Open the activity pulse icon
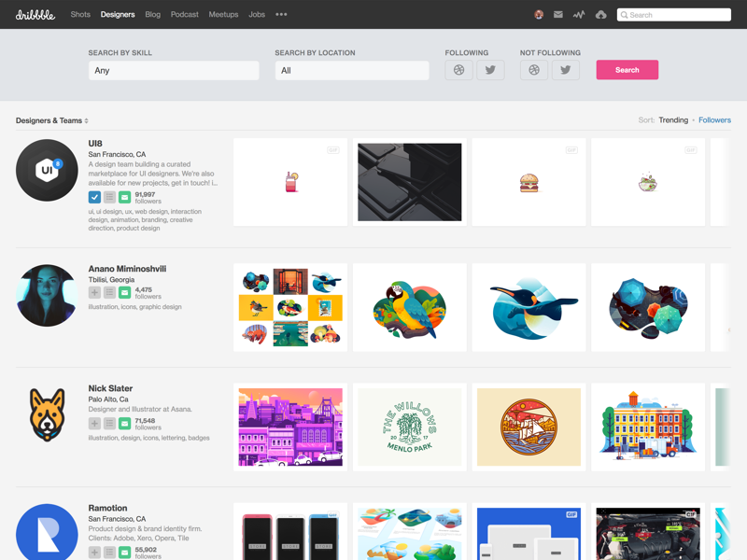Image resolution: width=747 pixels, height=560 pixels. click(x=579, y=15)
